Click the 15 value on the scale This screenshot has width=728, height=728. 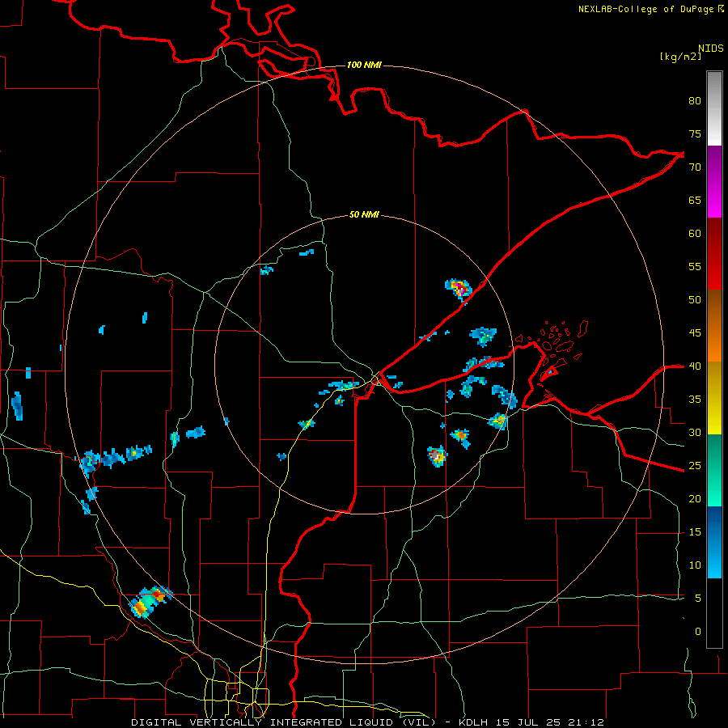[695, 532]
